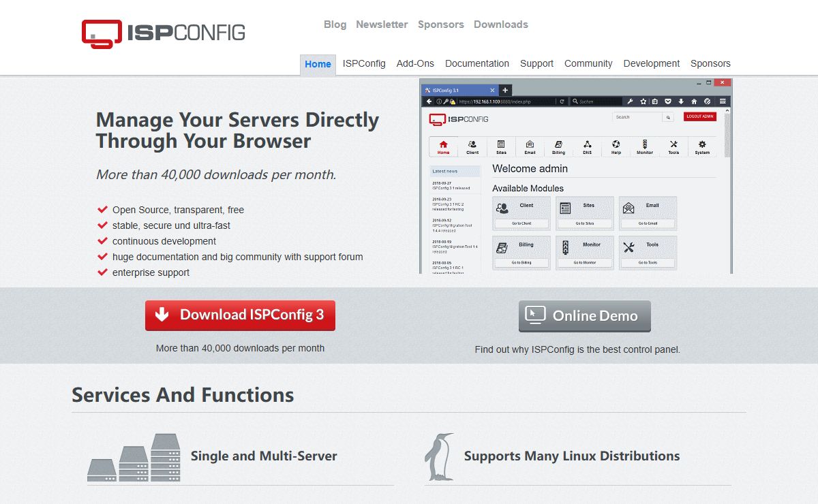Click 'Find out why ISPConfig is the best control panel.'

click(x=577, y=349)
